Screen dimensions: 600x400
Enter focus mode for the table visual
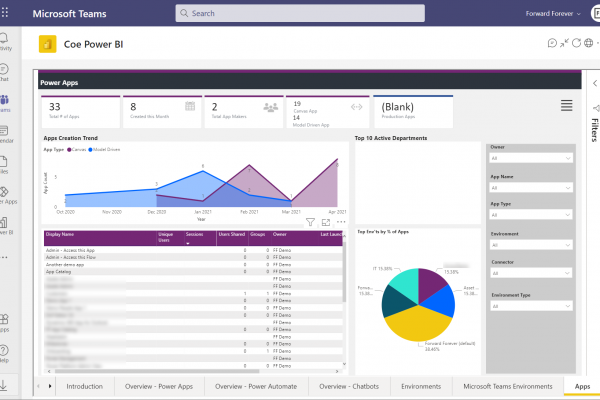[x=326, y=222]
